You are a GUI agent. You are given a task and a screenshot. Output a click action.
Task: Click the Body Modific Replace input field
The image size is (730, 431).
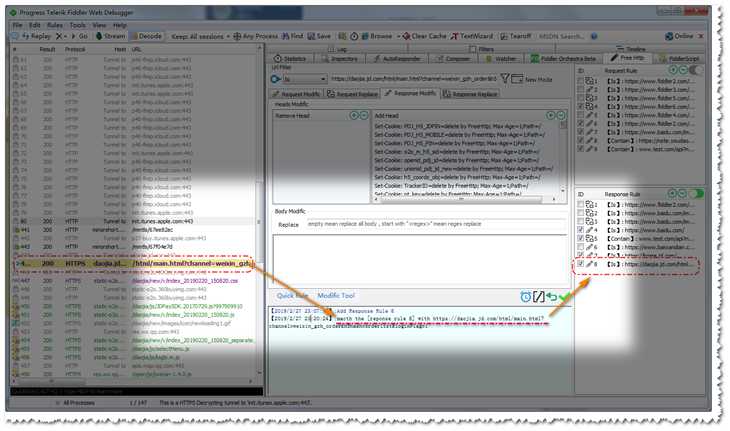[x=436, y=224]
